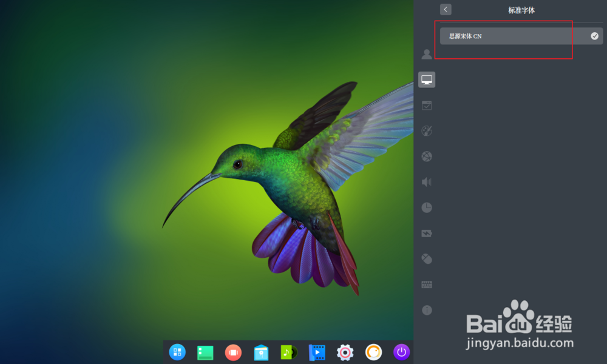The image size is (607, 364).
Task: Open the Time and Date clock icon
Action: point(427,207)
